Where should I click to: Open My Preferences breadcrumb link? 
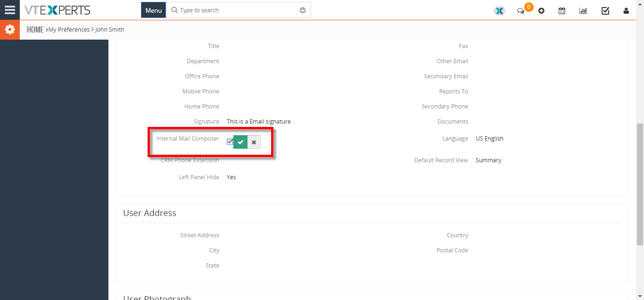(69, 29)
